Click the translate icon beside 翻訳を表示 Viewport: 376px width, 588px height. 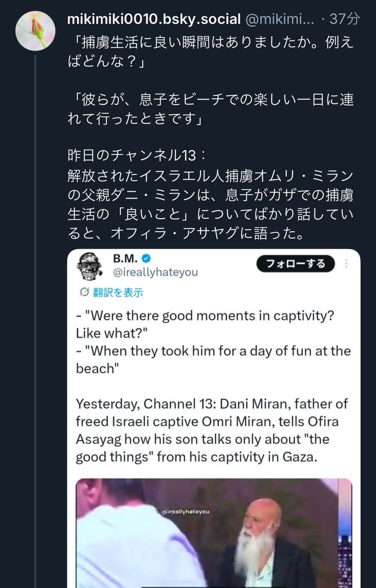(84, 292)
